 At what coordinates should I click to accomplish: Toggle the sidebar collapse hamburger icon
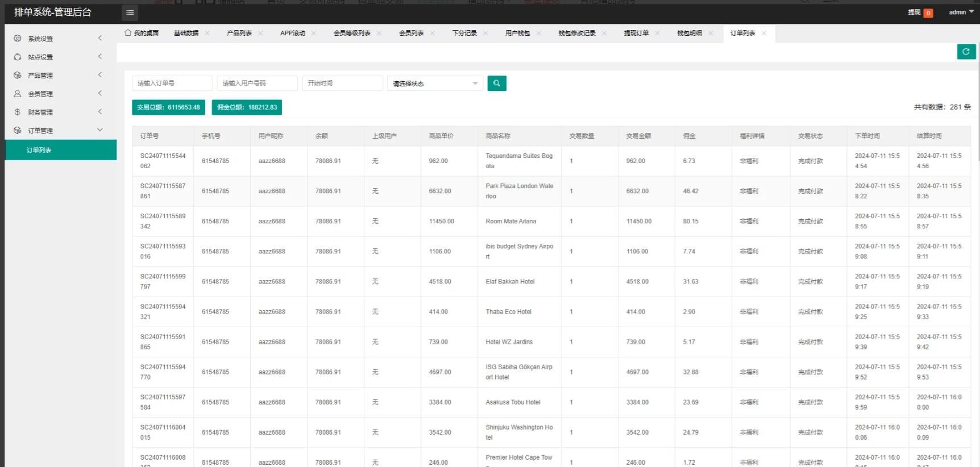point(130,12)
